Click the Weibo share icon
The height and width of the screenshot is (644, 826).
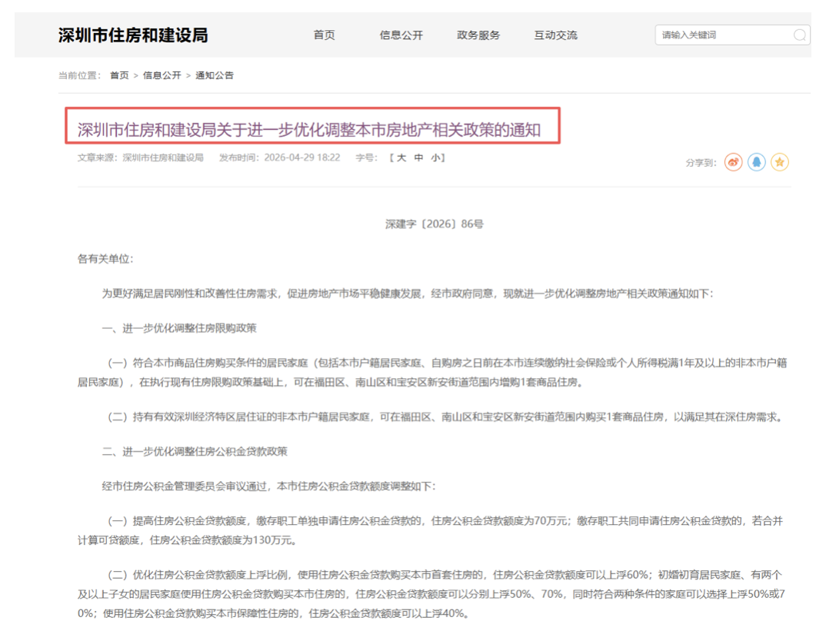[x=733, y=162]
